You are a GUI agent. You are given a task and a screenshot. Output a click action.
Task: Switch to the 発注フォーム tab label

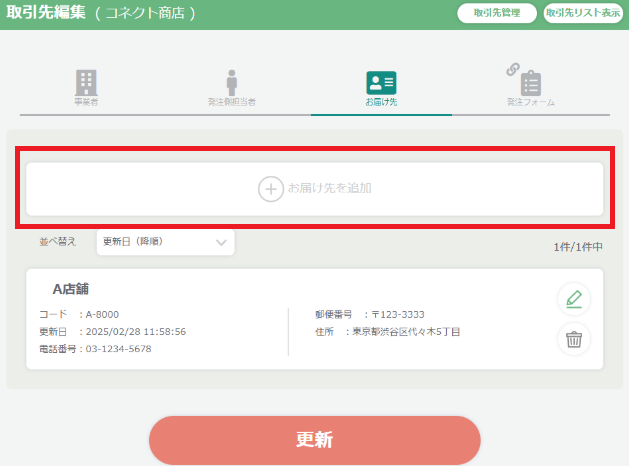point(530,102)
